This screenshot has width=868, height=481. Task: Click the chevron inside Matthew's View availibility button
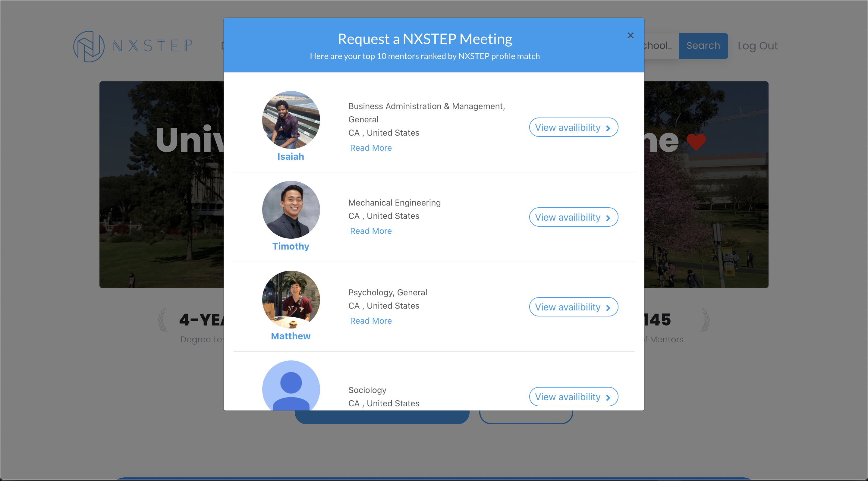coord(608,307)
